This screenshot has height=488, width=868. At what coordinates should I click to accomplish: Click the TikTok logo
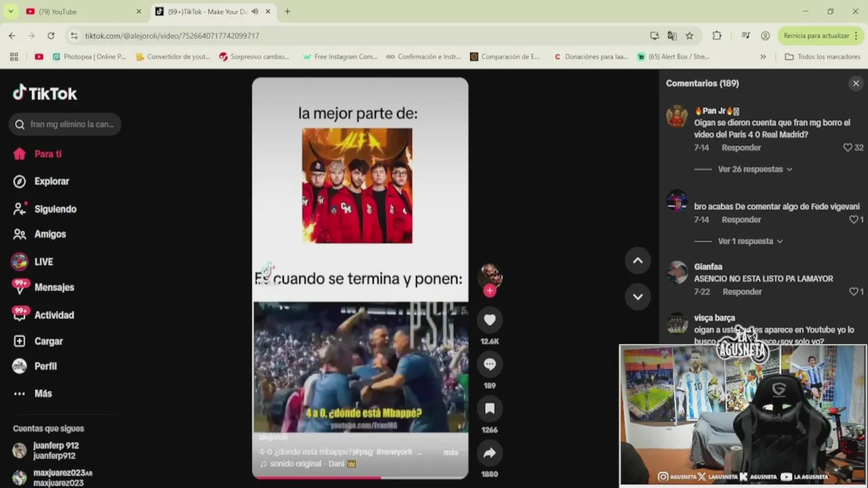[x=45, y=93]
